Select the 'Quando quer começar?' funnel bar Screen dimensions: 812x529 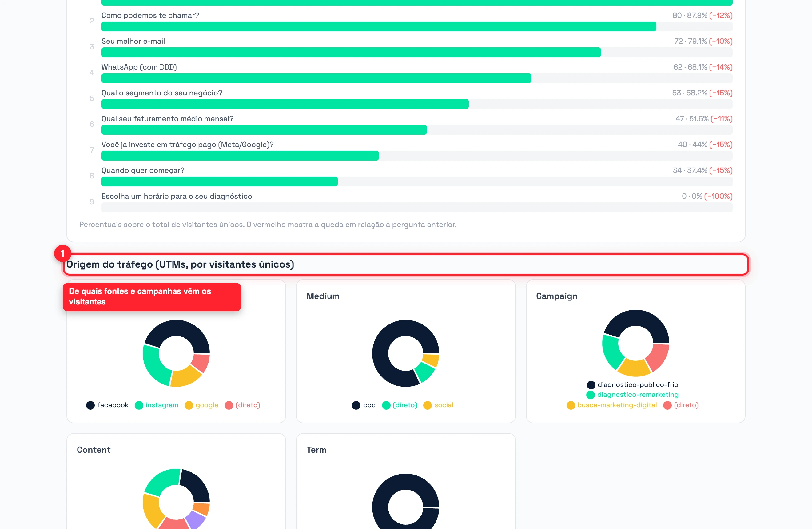[417, 181]
